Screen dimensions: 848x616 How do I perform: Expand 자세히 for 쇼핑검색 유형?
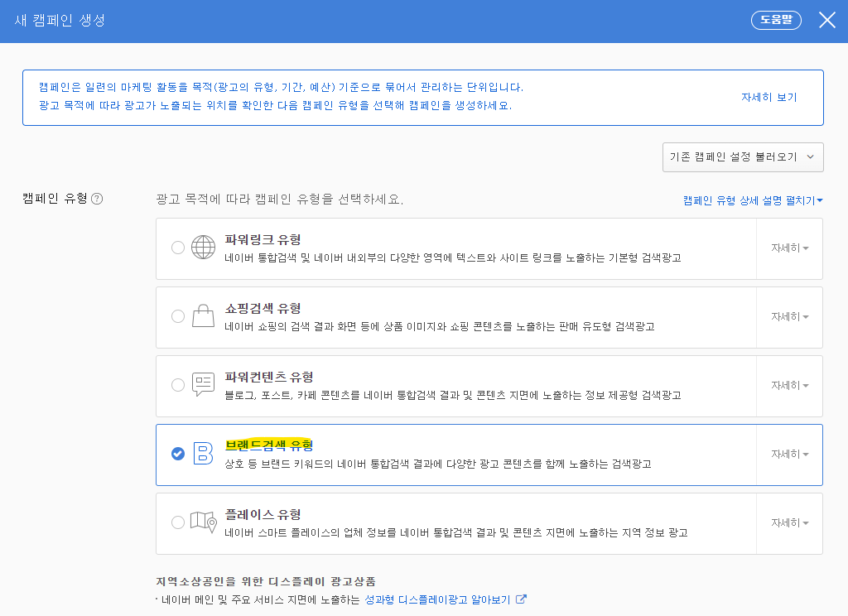(x=789, y=317)
